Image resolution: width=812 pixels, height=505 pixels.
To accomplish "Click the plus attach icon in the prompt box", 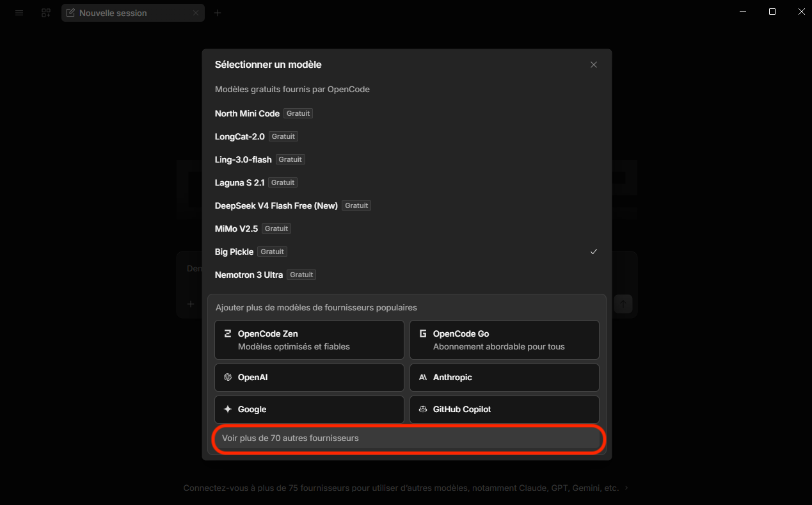I will (x=191, y=304).
